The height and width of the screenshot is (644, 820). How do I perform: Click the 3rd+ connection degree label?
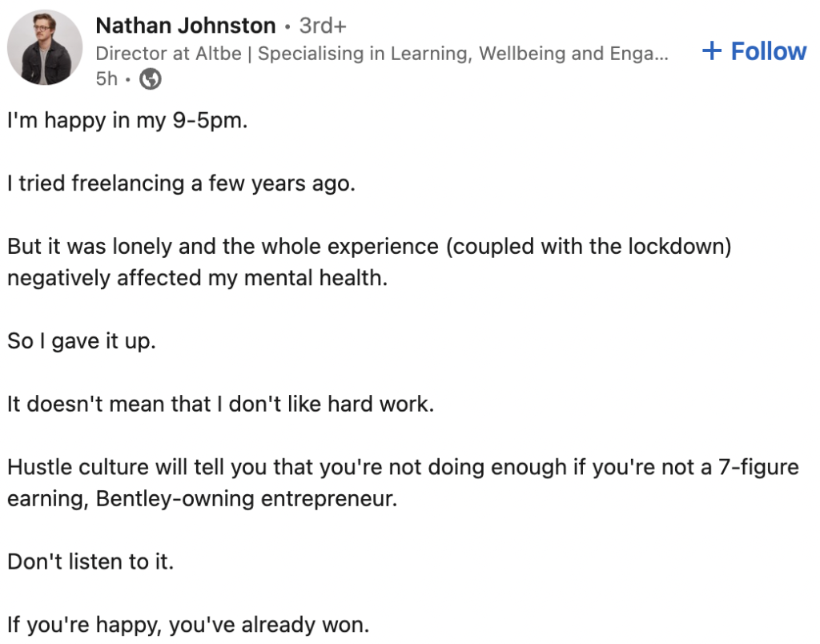322,25
